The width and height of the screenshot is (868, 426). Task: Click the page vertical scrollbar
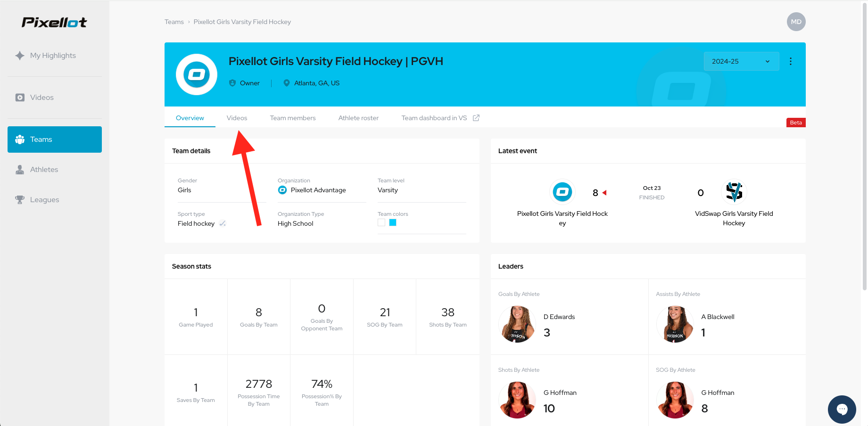[864, 146]
